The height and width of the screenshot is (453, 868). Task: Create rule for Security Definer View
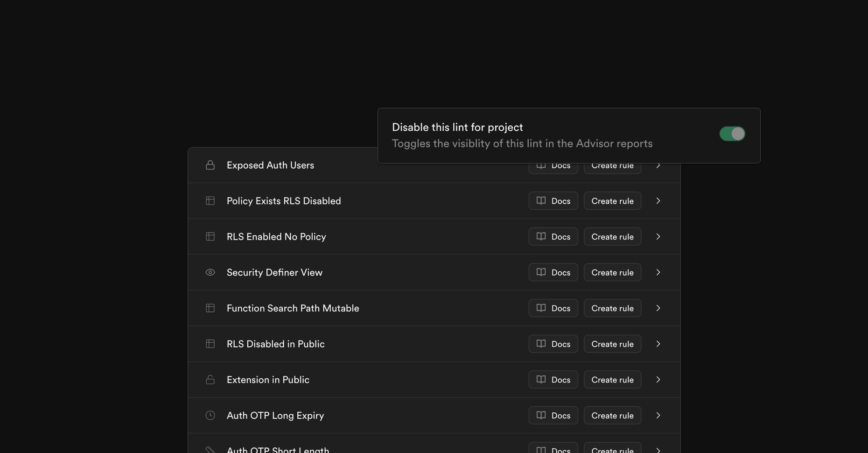[612, 272]
